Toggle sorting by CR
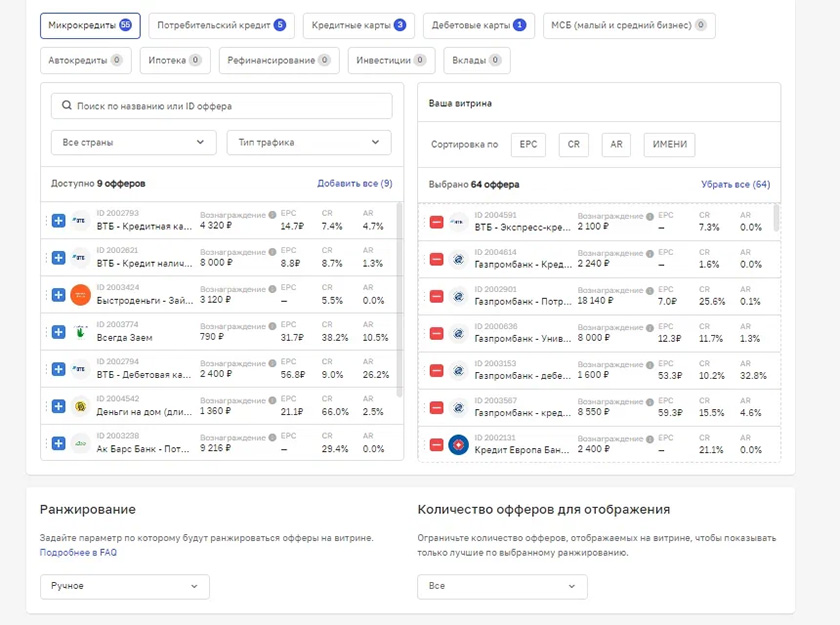The width and height of the screenshot is (840, 625). [x=574, y=145]
